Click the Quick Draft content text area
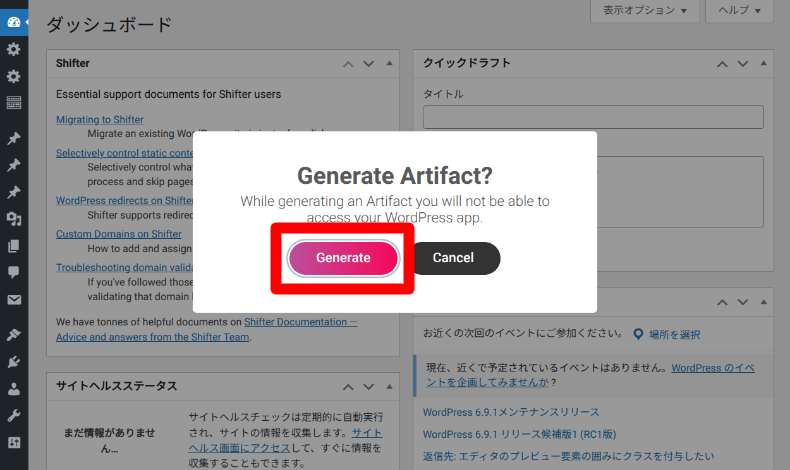The width and height of the screenshot is (790, 470). 680,192
